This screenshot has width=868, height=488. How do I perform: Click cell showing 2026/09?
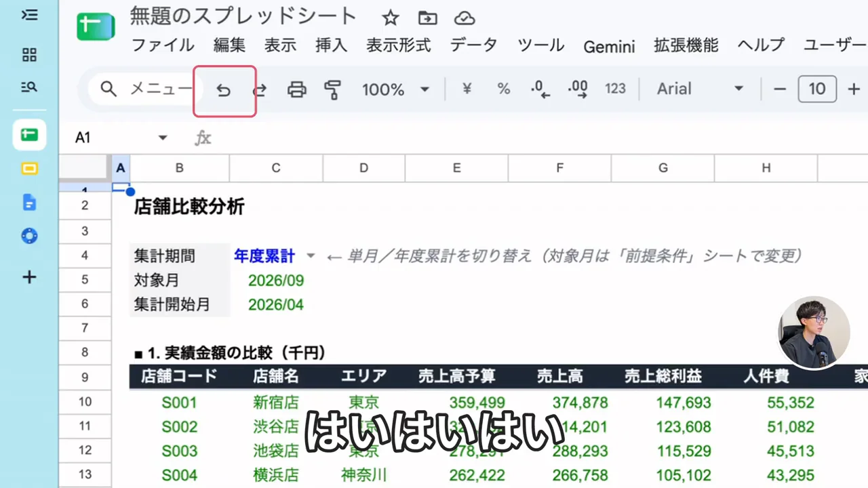pyautogui.click(x=276, y=281)
